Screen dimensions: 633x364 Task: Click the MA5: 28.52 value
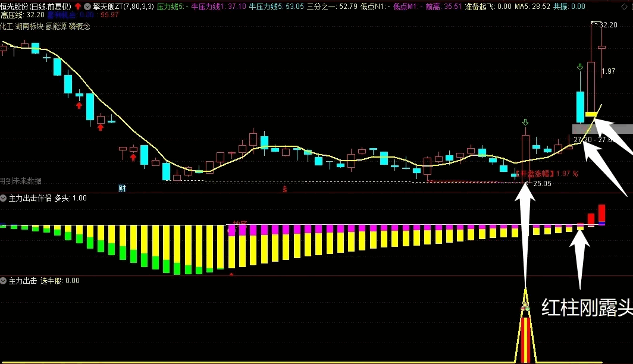click(x=532, y=7)
